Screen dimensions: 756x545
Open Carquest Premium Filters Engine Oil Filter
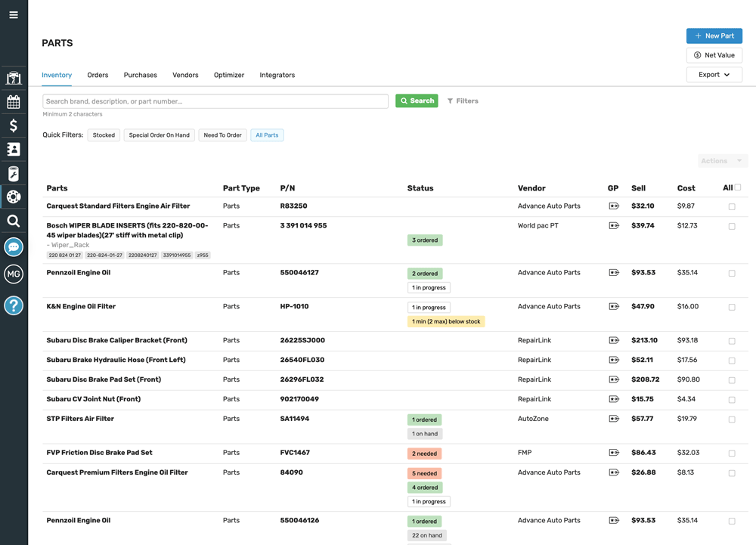[x=117, y=472]
